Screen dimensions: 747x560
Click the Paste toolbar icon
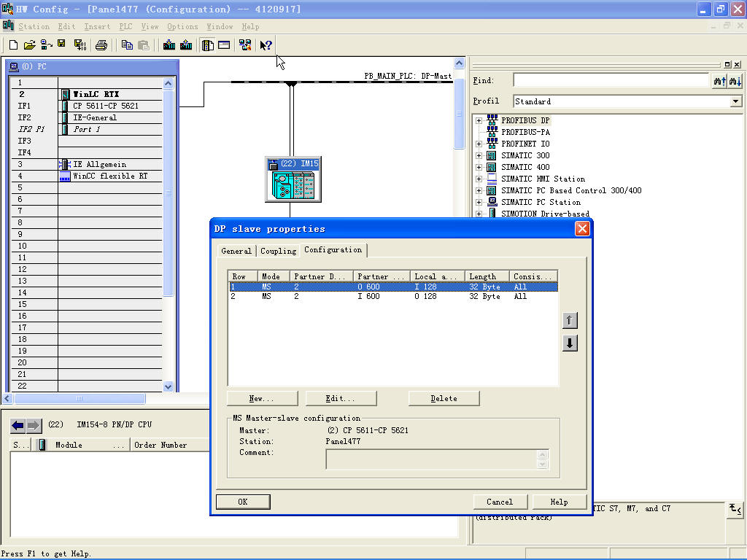pos(144,45)
